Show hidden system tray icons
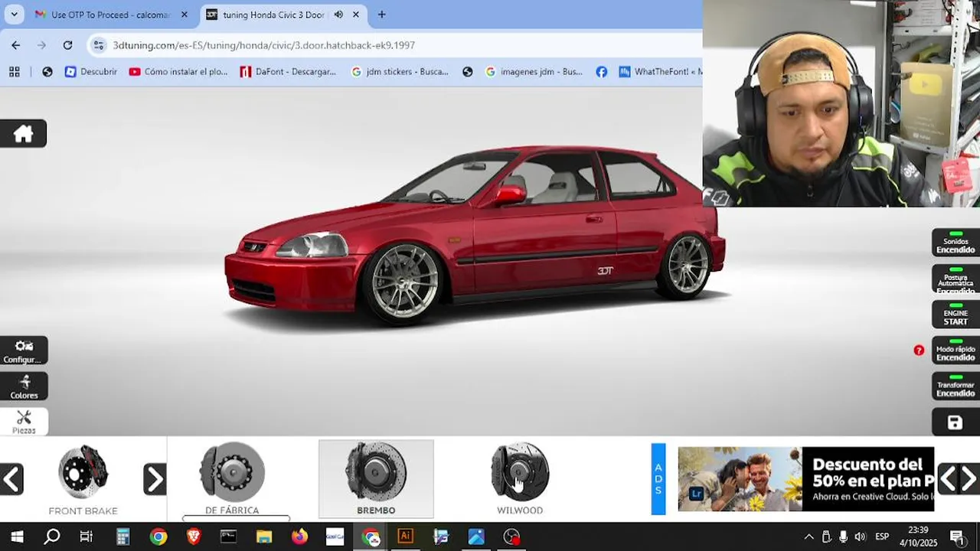Image resolution: width=980 pixels, height=551 pixels. coord(808,536)
